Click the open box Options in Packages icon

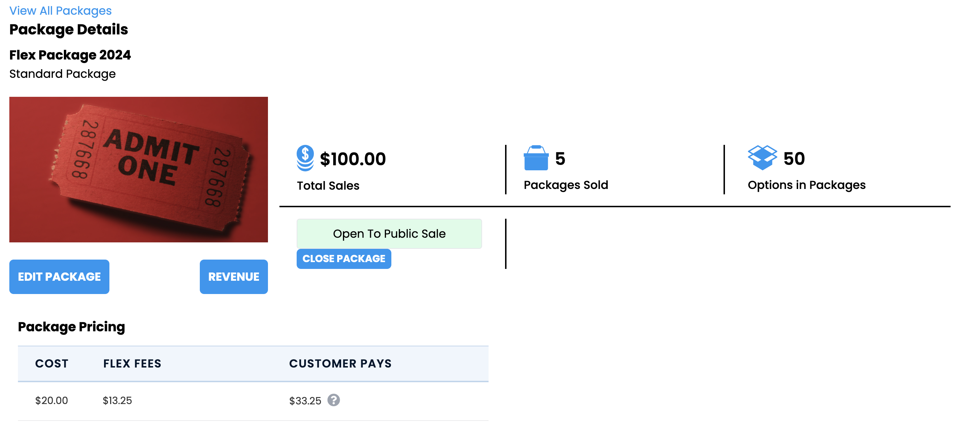pyautogui.click(x=762, y=158)
